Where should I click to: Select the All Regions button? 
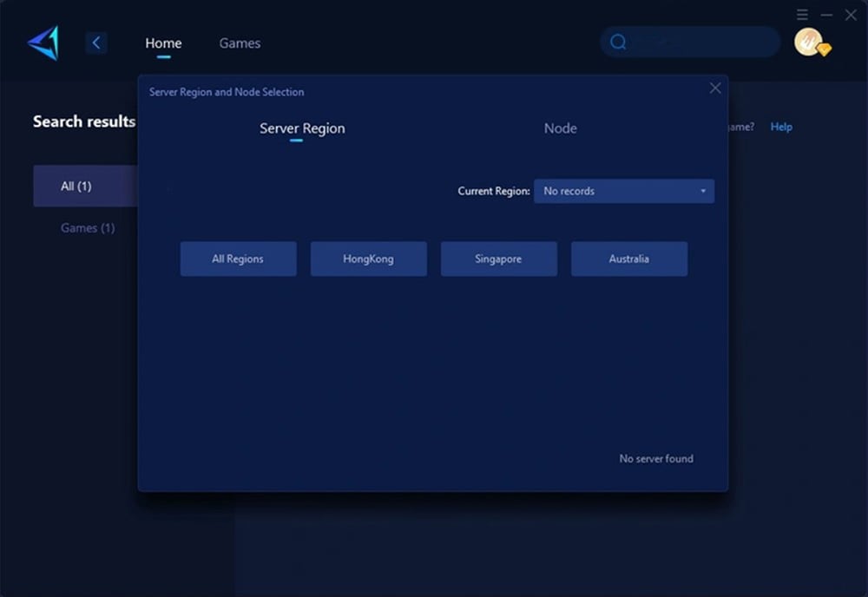(x=238, y=259)
